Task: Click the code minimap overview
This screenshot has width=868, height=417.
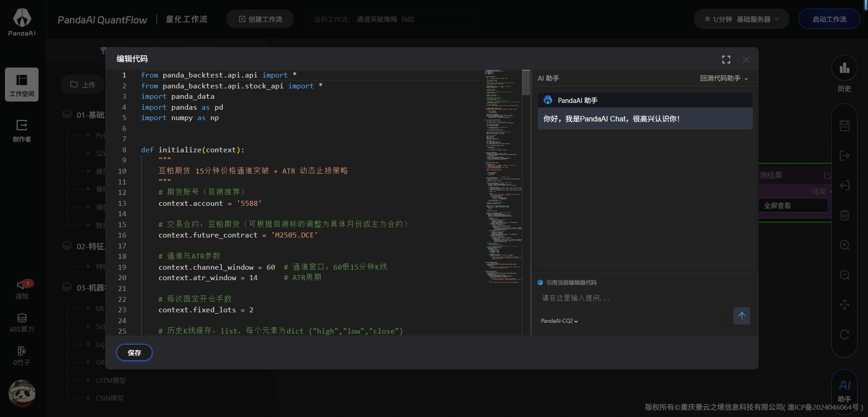Action: 503,177
